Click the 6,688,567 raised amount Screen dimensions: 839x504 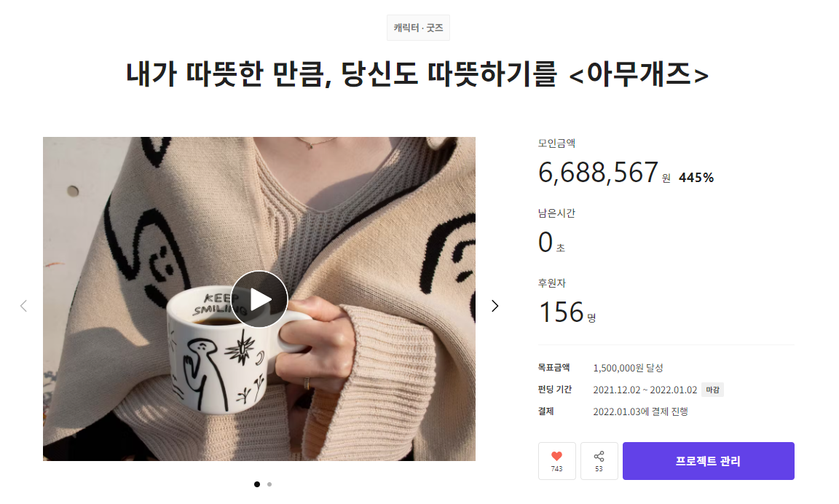coord(598,173)
